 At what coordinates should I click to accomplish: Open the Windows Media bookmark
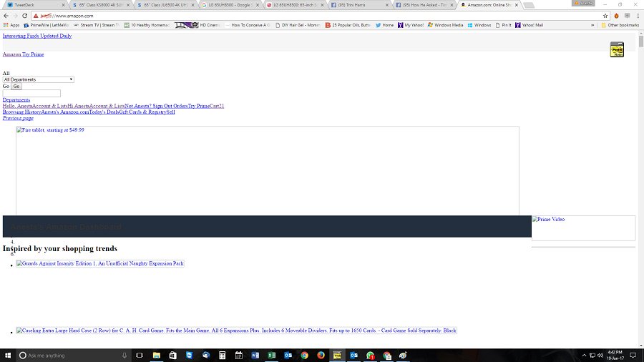click(445, 25)
